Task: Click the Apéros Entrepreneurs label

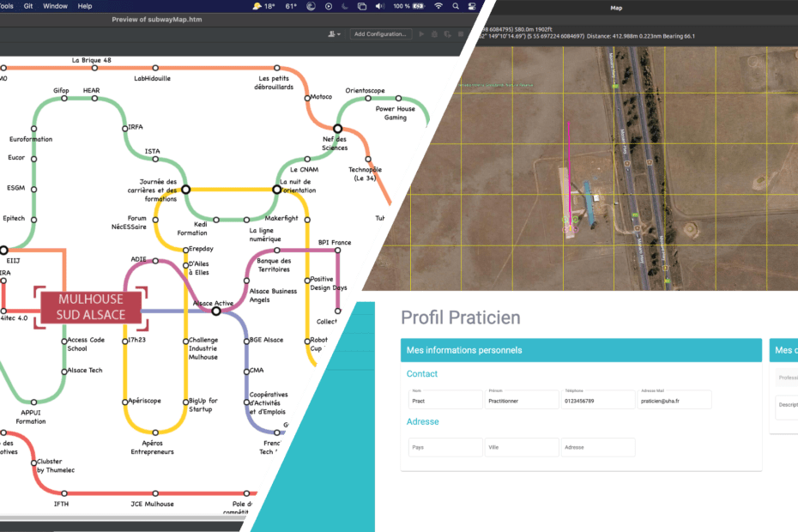Action: [152, 448]
